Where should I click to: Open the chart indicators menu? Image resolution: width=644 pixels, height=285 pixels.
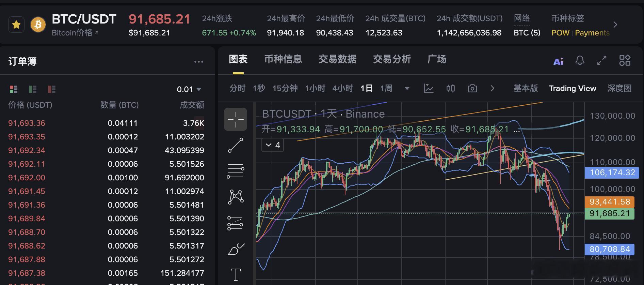(429, 88)
